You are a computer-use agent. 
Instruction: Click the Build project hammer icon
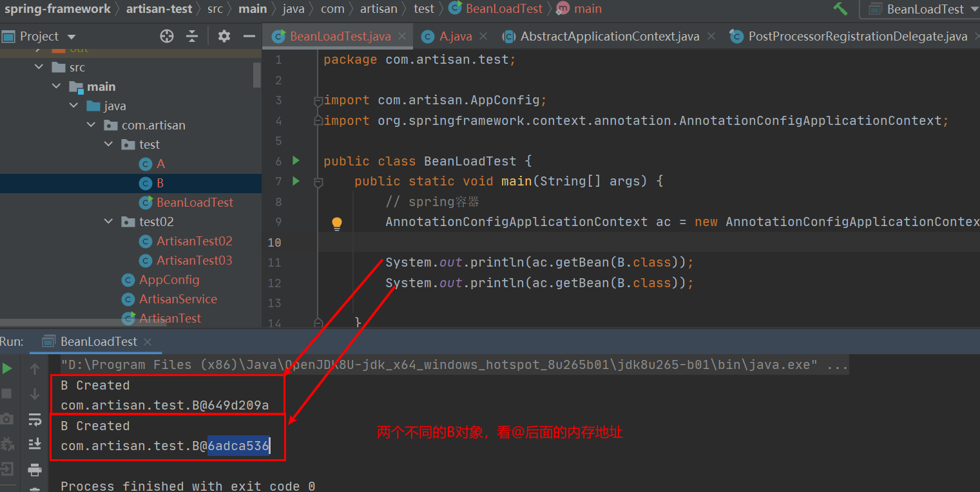point(840,9)
